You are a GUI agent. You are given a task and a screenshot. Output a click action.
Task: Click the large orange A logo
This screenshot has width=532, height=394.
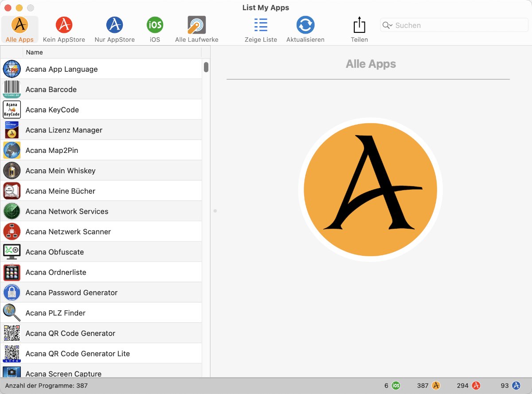coord(371,190)
